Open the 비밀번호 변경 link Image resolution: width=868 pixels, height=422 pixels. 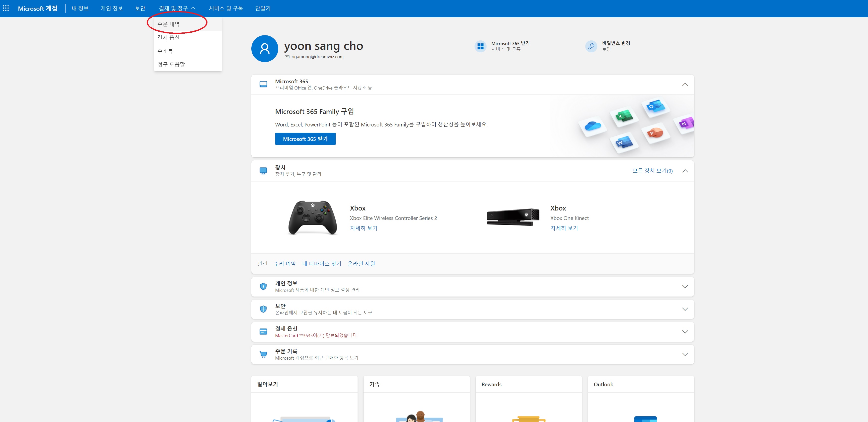click(x=616, y=43)
